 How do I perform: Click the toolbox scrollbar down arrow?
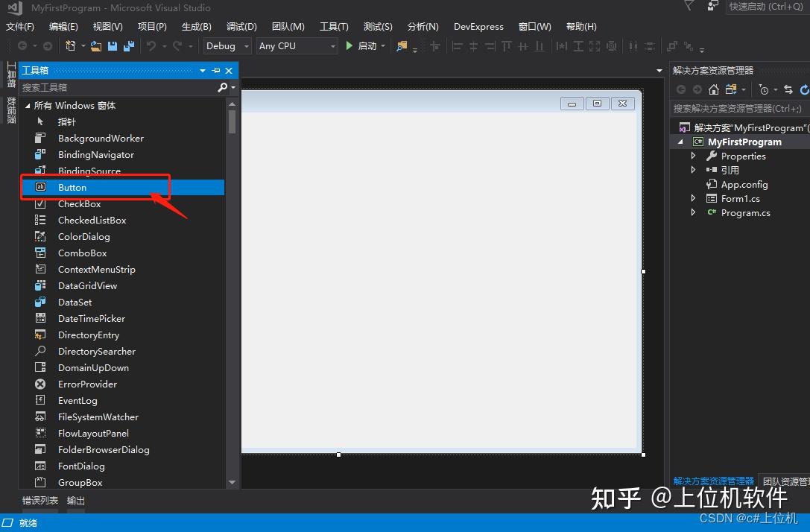click(232, 482)
